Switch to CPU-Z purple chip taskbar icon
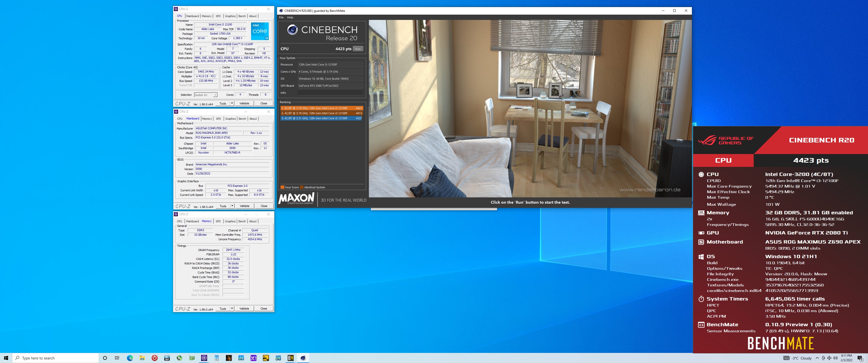 point(204,358)
